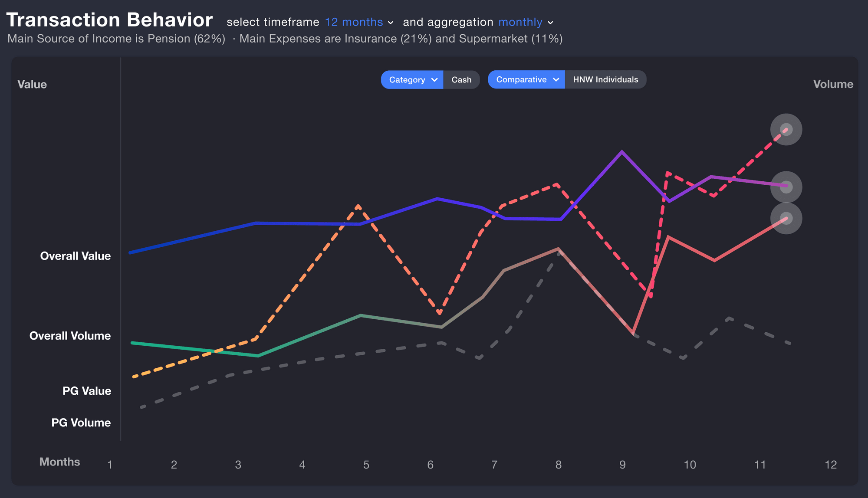Expand the Category dropdown
Viewport: 868px width, 498px height.
coord(412,80)
